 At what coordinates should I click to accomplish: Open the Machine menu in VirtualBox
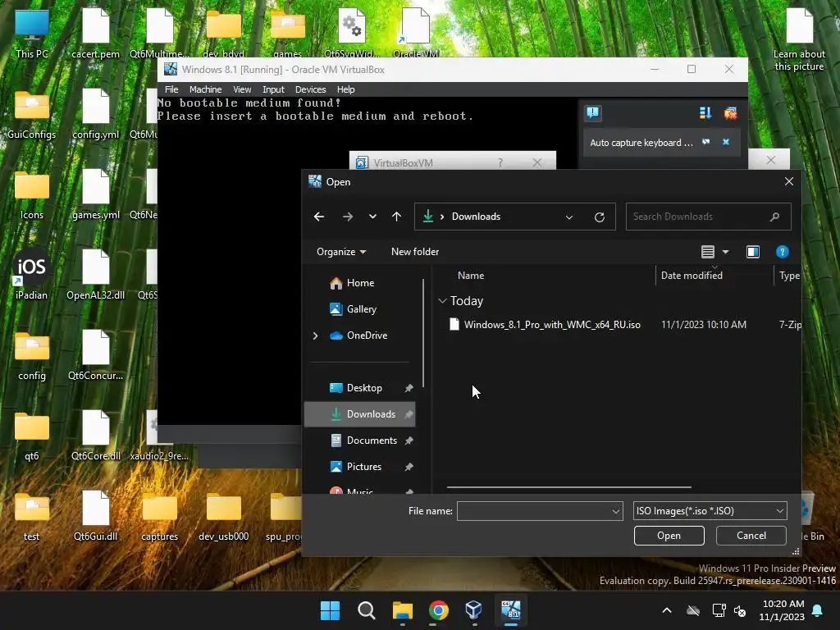point(205,89)
